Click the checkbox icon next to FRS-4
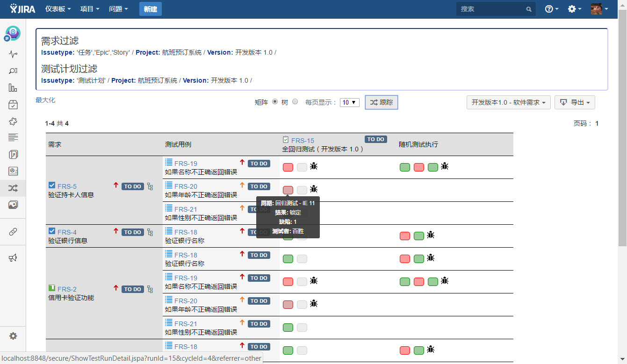 pos(52,231)
